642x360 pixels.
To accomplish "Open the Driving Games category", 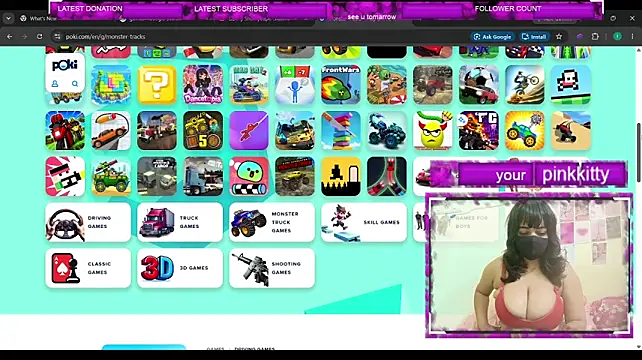I will point(88,222).
